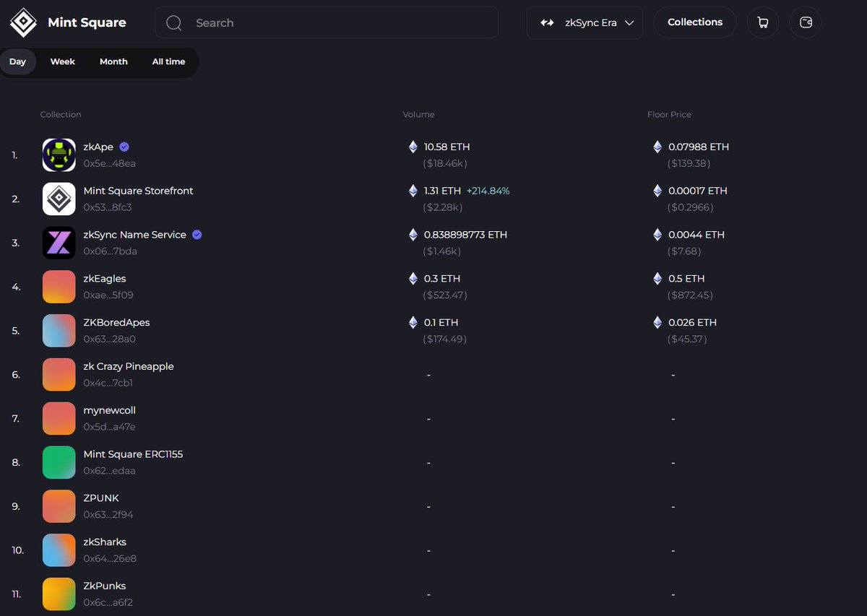Image resolution: width=867 pixels, height=616 pixels.
Task: Click the +214.84% change value
Action: coord(488,191)
